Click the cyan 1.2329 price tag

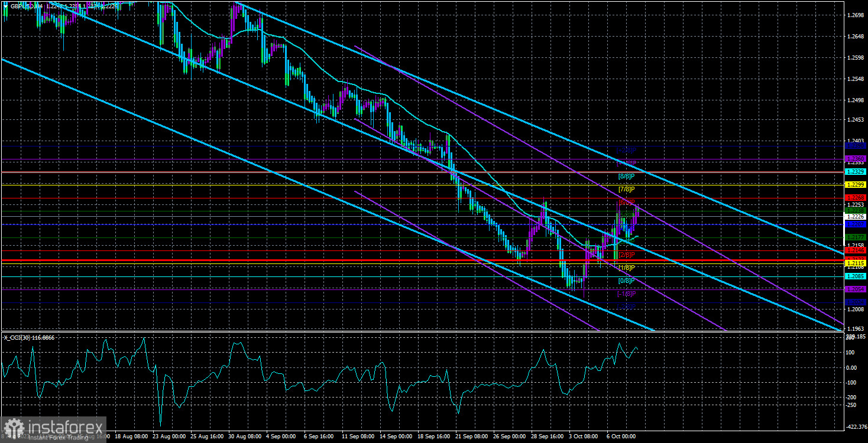[856, 171]
